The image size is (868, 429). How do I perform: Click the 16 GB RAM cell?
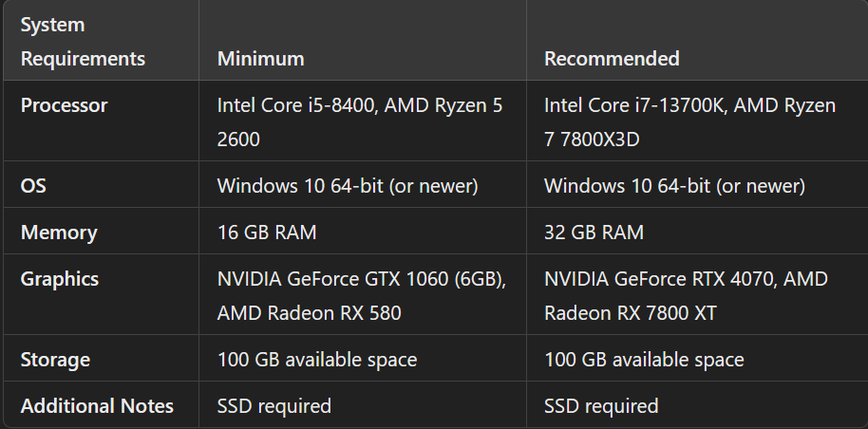click(267, 233)
